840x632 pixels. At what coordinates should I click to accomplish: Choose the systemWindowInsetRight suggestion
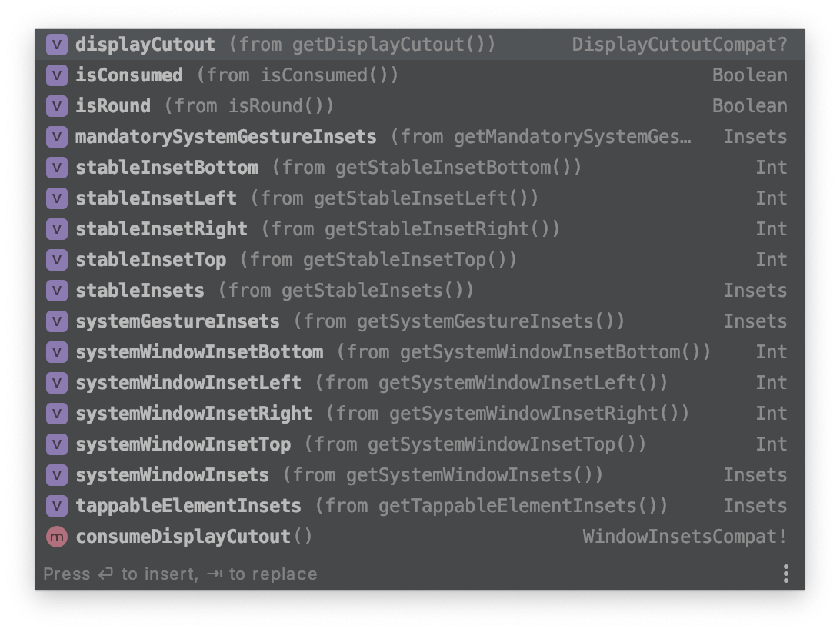tap(420, 414)
